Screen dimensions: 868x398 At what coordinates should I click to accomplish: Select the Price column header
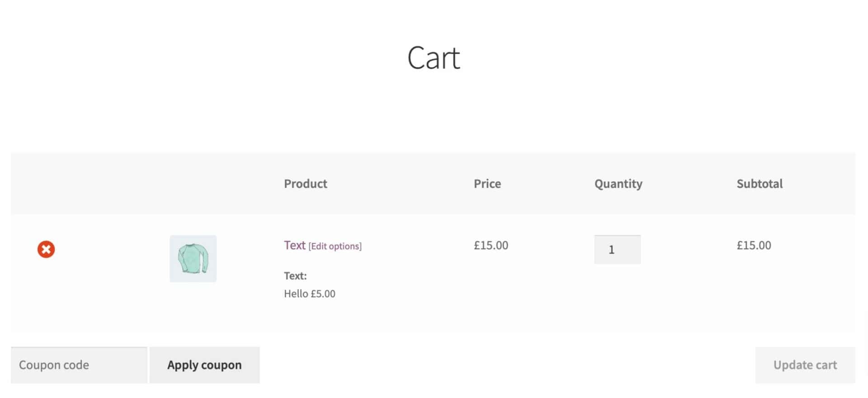[487, 184]
